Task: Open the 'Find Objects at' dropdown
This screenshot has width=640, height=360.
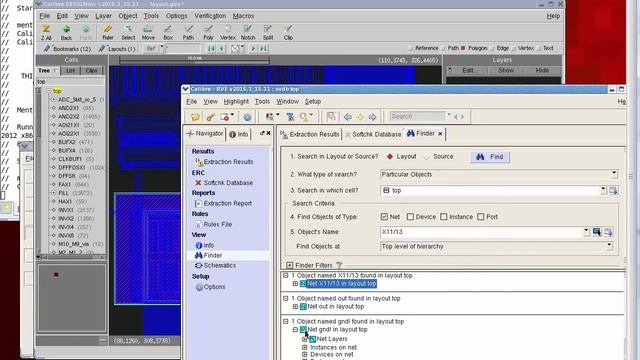Action: click(x=609, y=246)
